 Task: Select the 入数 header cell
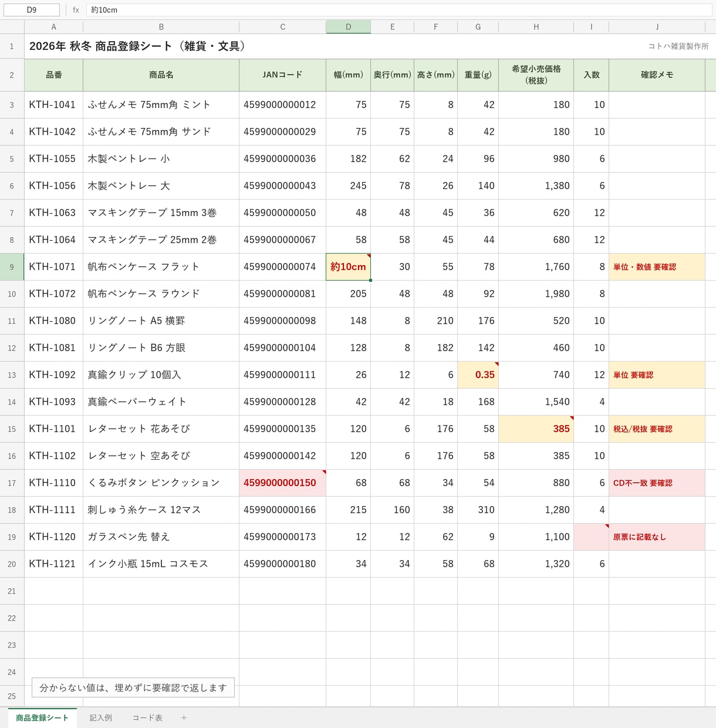(x=591, y=75)
